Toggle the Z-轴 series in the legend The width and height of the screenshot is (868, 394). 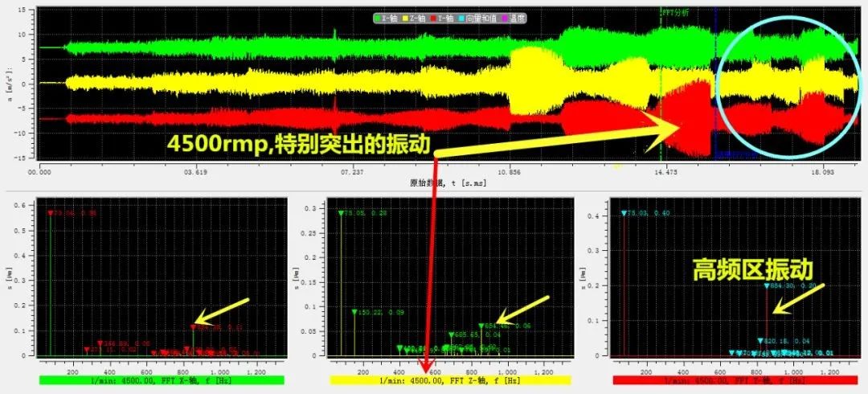413,17
